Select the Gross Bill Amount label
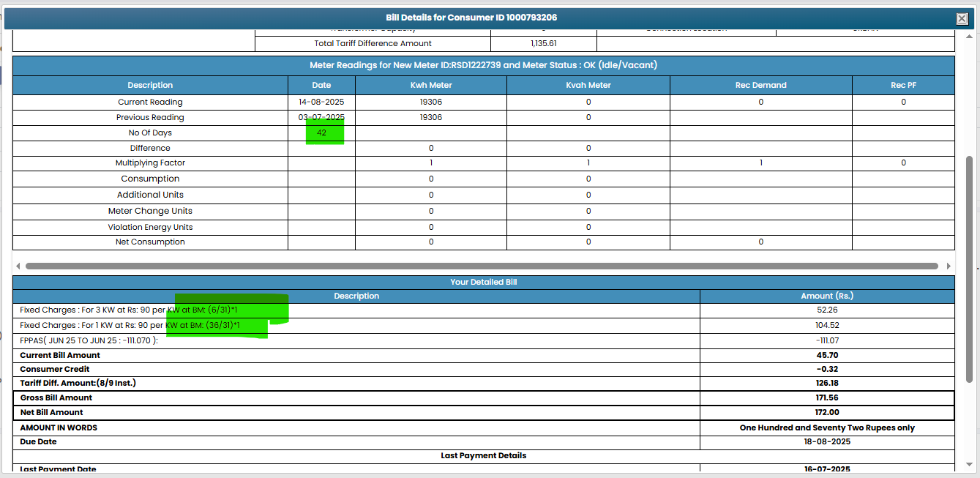 pos(56,397)
